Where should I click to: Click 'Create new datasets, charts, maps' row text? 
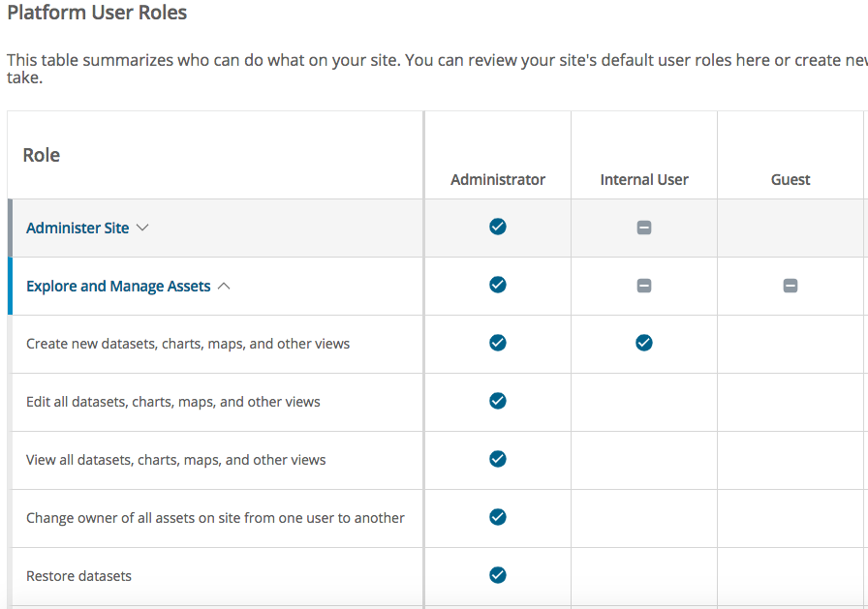(x=188, y=344)
